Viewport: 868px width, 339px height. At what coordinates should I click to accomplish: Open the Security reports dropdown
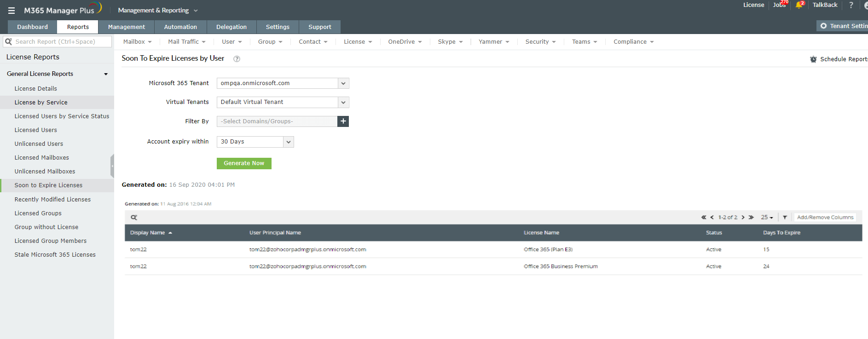(x=541, y=42)
